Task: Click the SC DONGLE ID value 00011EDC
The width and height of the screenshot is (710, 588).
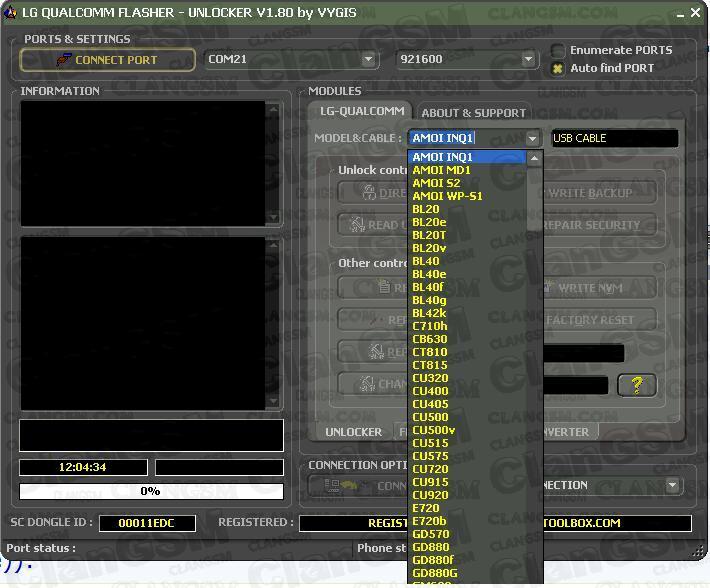Action: [x=147, y=523]
